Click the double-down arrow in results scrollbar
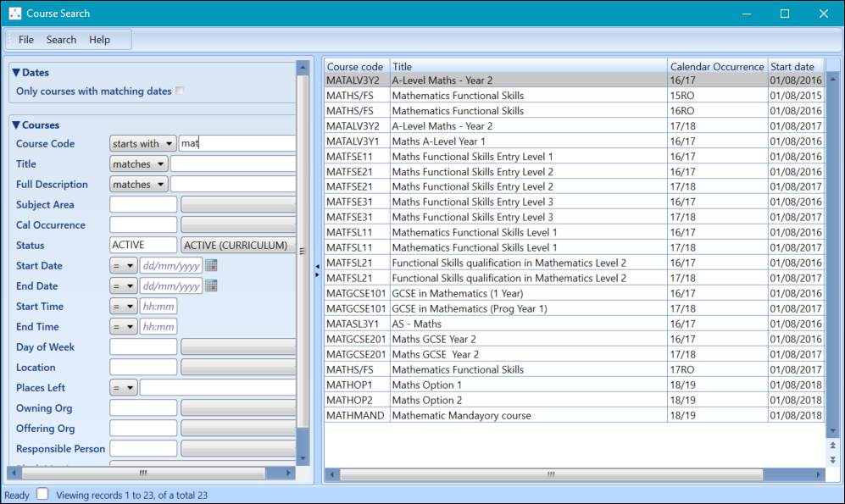This screenshot has width=845, height=504. (832, 459)
